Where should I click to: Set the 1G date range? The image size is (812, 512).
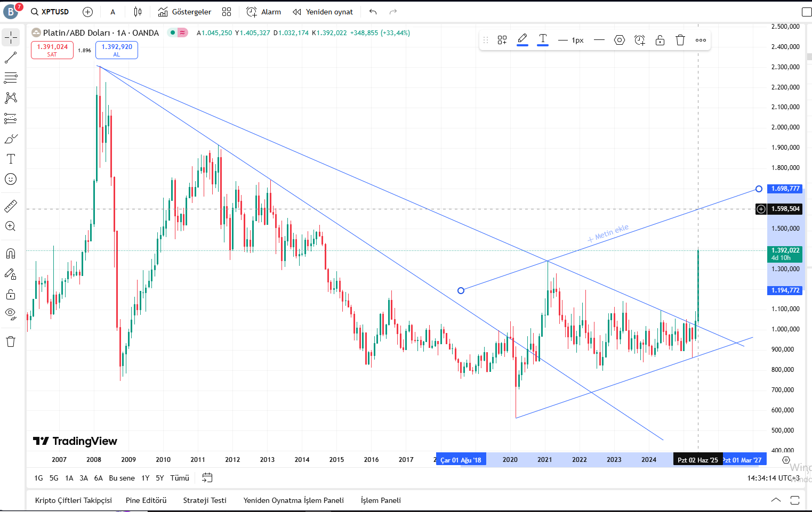(38, 478)
